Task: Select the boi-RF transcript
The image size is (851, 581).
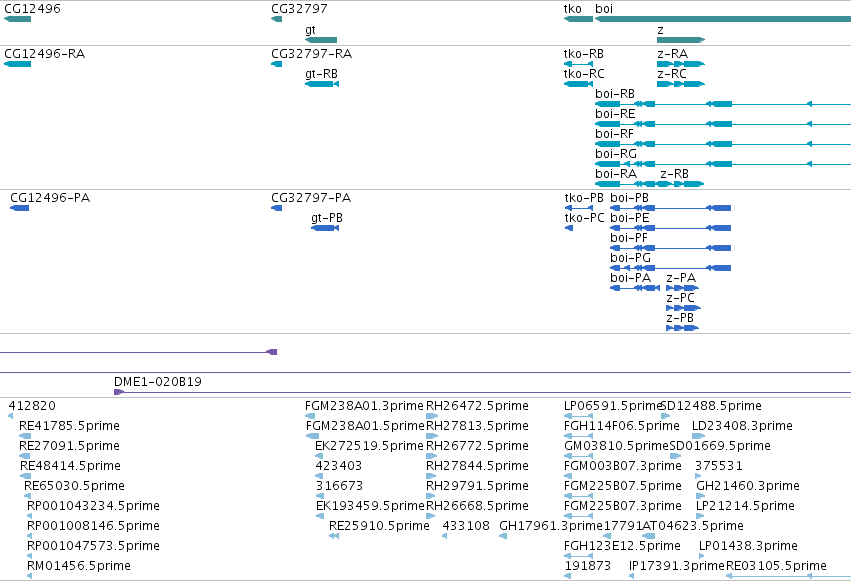Action: (x=723, y=144)
